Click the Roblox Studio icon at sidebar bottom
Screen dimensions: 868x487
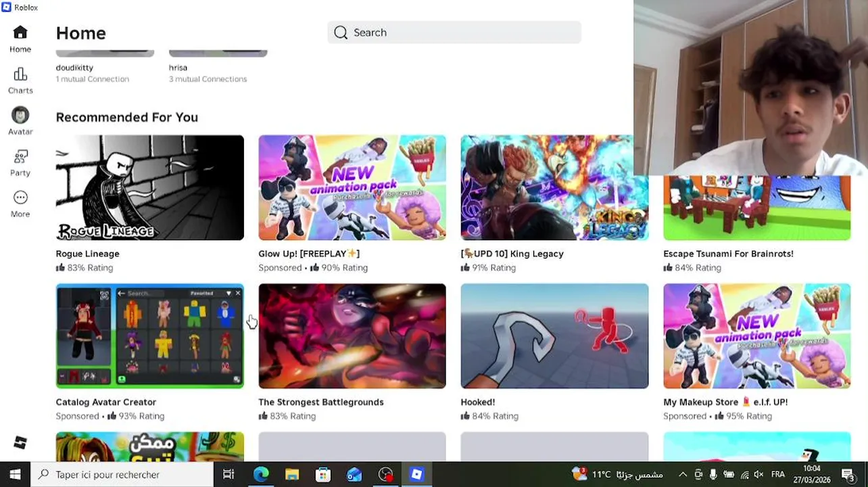tap(20, 442)
